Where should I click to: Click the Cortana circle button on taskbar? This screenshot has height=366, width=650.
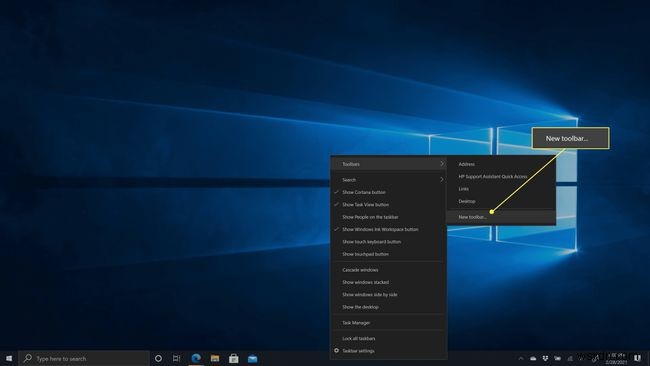(x=158, y=358)
